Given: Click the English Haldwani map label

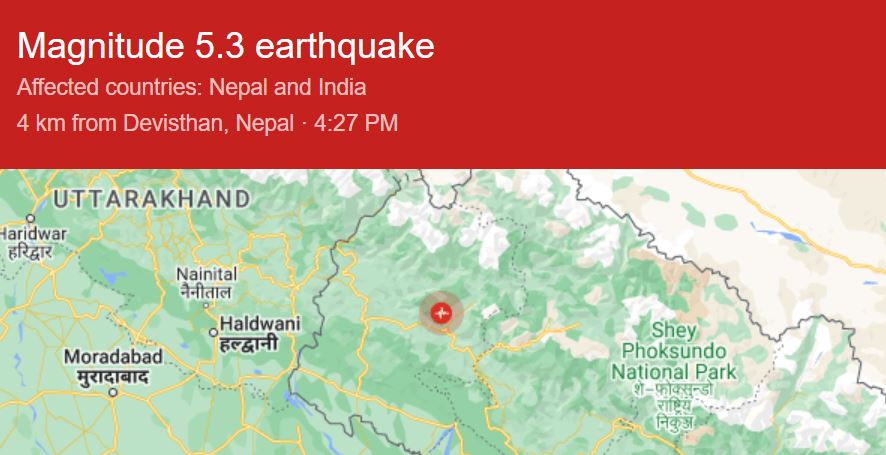Looking at the screenshot, I should tap(260, 324).
